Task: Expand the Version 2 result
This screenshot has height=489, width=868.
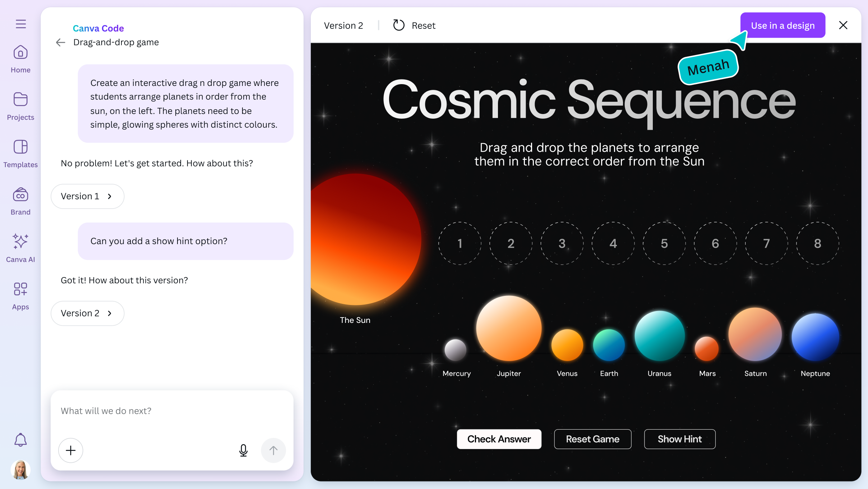Action: (x=87, y=313)
